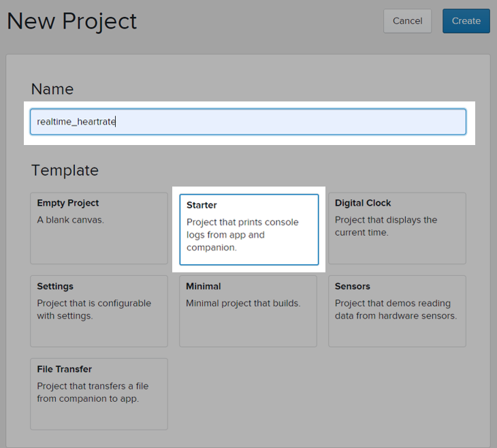Viewport: 497px width, 448px height.
Task: Click 'Project that displays the current time' text
Action: (x=386, y=226)
